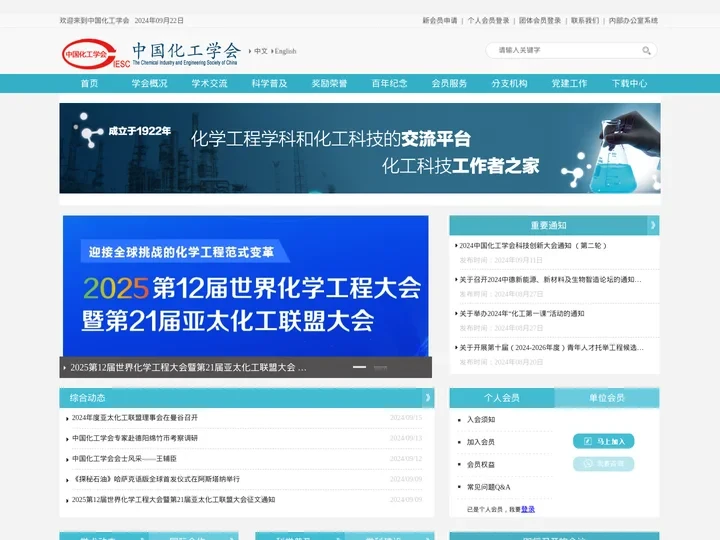Click the 2025 世界化学工程大会 slide image
720x540 pixels.
click(246, 286)
